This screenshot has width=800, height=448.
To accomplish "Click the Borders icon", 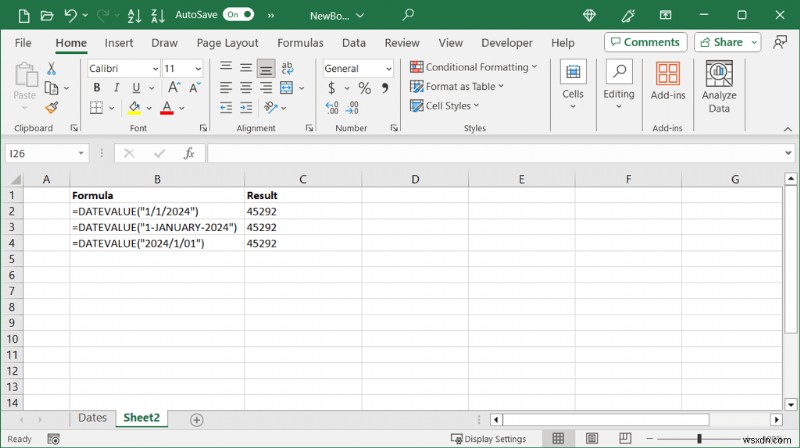I will 96,108.
